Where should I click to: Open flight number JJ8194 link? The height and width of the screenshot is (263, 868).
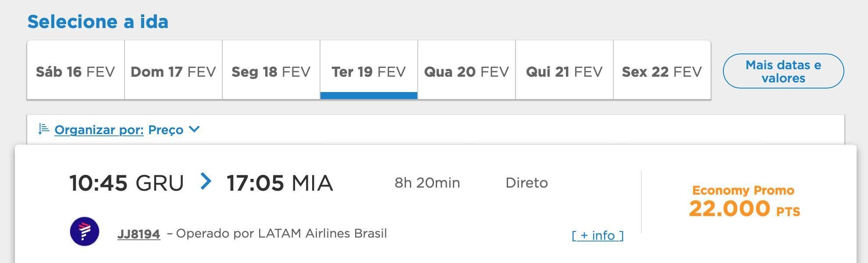(139, 234)
